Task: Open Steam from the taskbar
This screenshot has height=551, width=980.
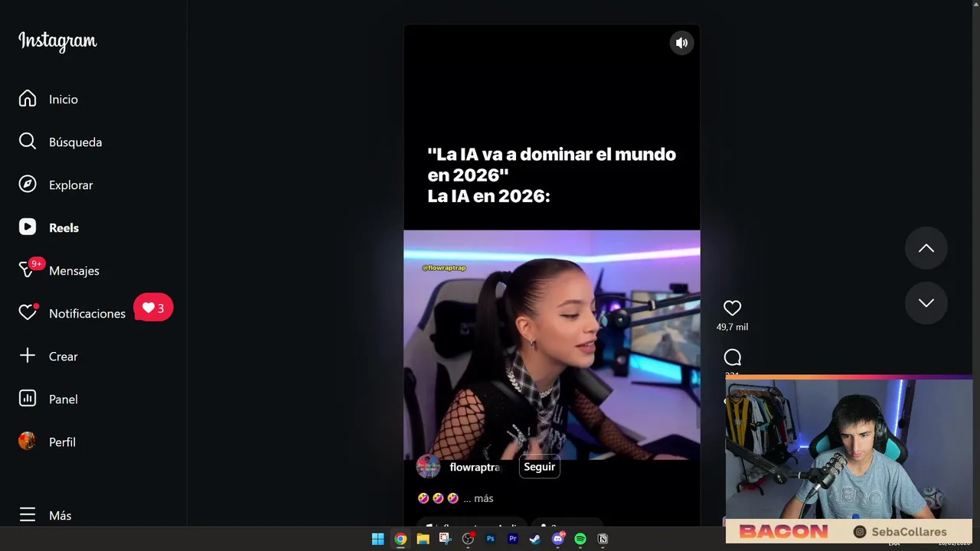Action: point(535,539)
